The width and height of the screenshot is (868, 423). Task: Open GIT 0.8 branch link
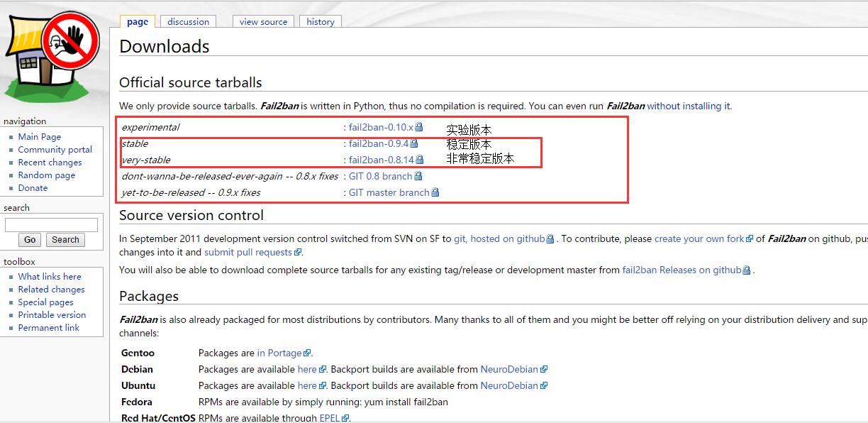coord(381,176)
